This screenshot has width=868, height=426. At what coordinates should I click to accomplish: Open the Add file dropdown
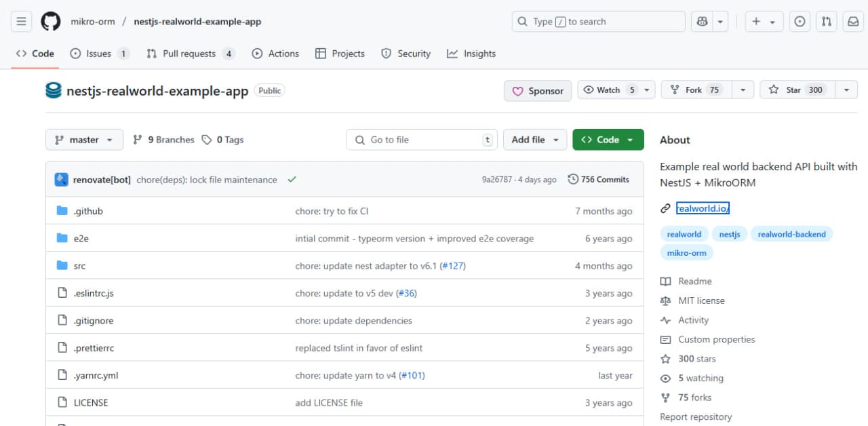coord(535,140)
